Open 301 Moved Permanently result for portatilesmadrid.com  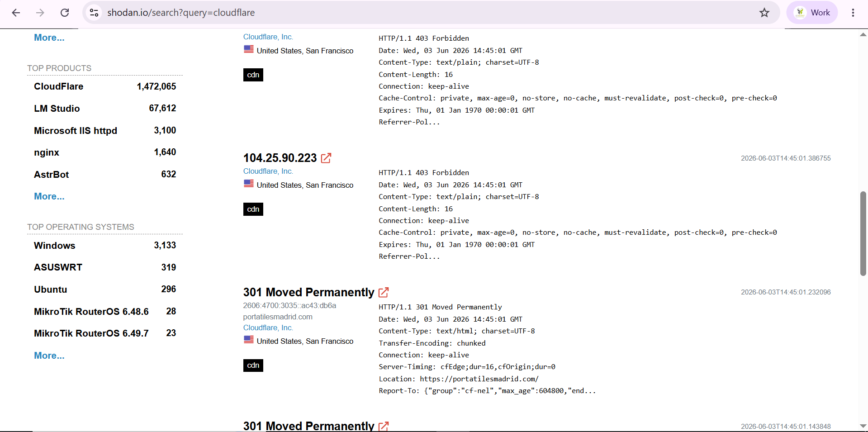pyautogui.click(x=308, y=292)
